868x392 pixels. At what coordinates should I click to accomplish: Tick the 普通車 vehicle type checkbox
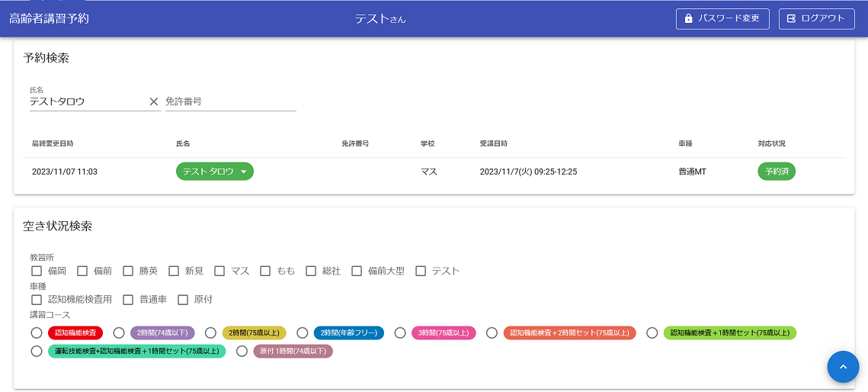(128, 300)
